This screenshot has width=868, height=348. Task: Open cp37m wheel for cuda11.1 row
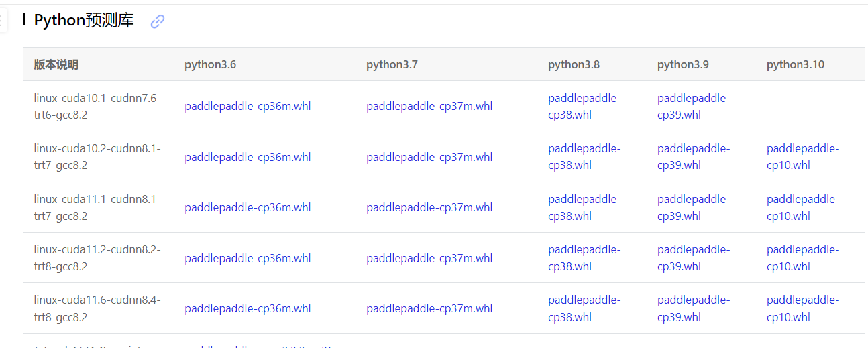429,207
